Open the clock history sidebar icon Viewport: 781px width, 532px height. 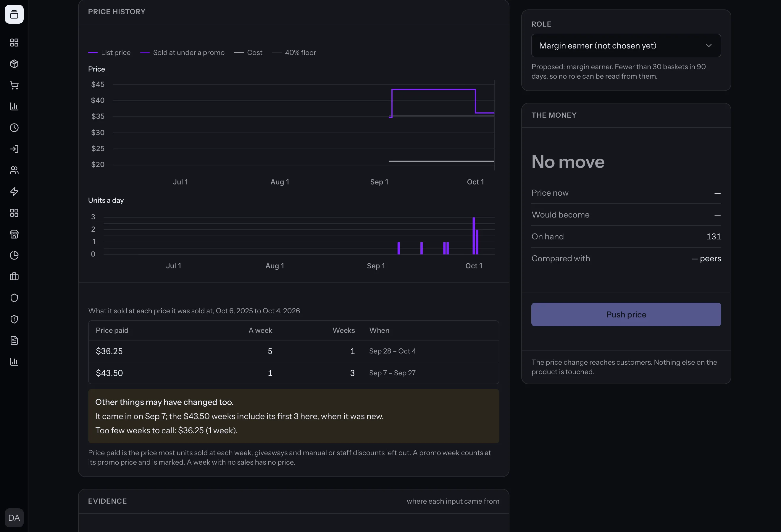point(14,128)
